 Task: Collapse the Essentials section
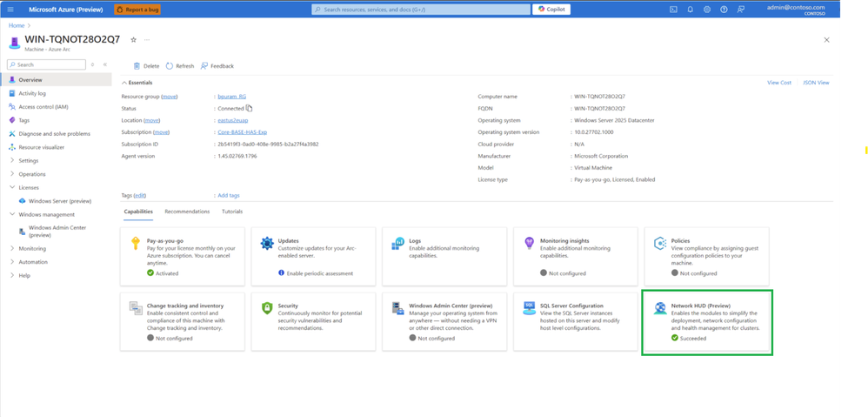pos(124,83)
